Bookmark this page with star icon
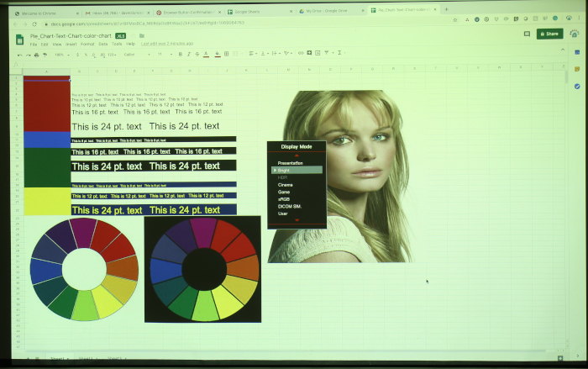This screenshot has width=588, height=369. 455,20
